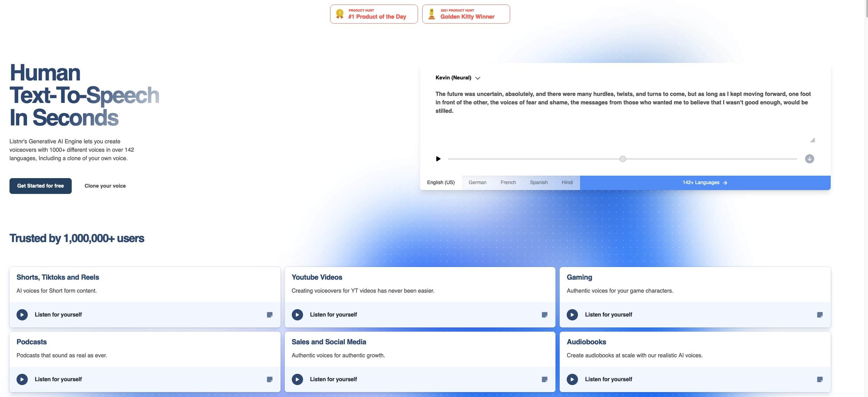Viewport: 868px width, 397px height.
Task: Select the English (US) language tab
Action: 441,183
